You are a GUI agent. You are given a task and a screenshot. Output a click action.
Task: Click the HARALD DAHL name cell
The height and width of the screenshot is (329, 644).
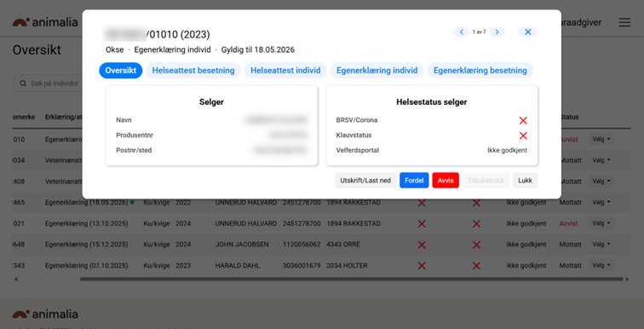coord(238,265)
